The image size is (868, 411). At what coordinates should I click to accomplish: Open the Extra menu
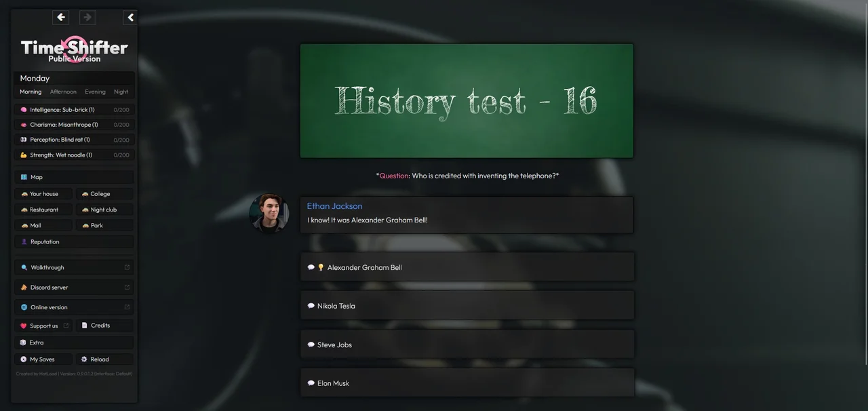click(74, 342)
